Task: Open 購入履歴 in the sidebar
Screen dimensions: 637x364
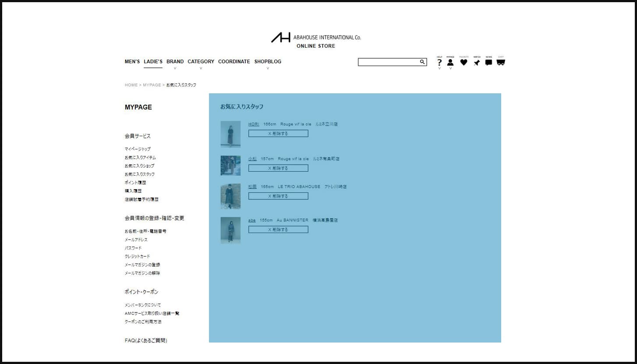Action: (x=133, y=191)
